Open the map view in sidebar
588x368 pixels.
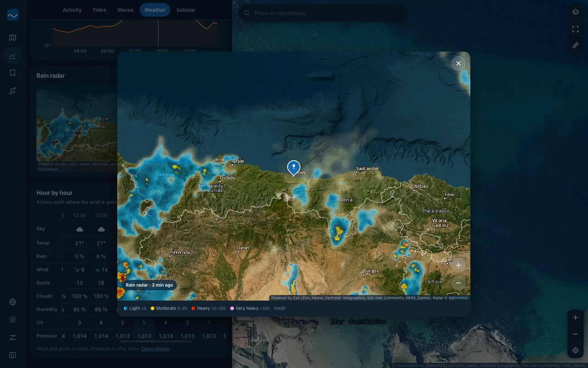[13, 38]
